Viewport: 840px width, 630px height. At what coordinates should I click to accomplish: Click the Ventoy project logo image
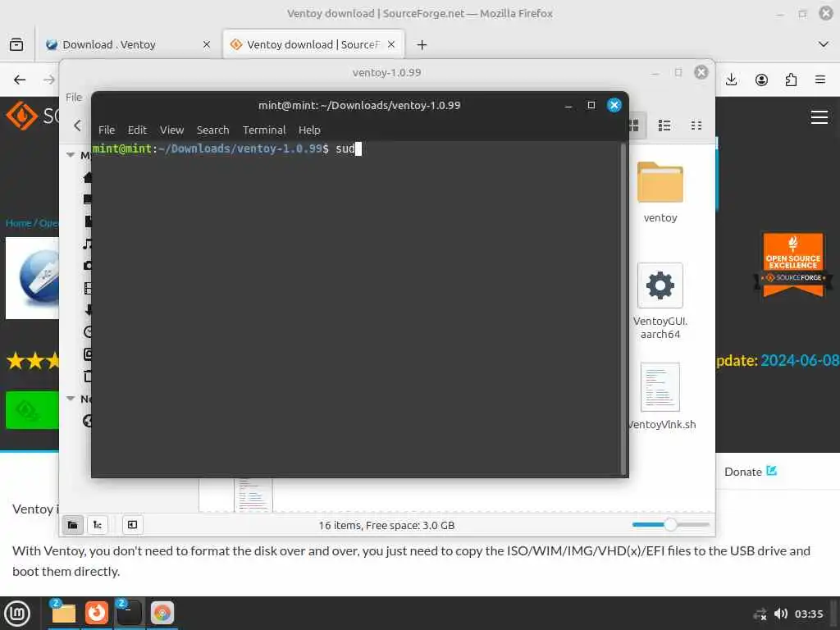(x=32, y=278)
